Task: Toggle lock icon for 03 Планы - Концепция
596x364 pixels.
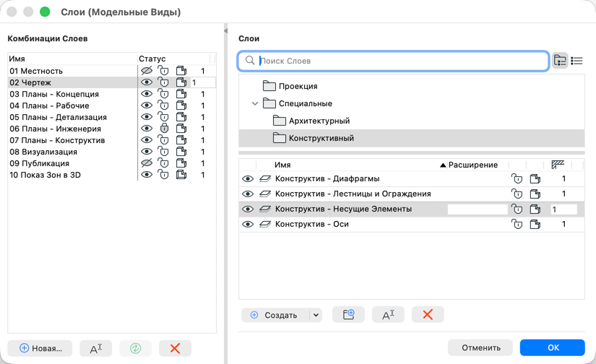Action: [x=163, y=94]
